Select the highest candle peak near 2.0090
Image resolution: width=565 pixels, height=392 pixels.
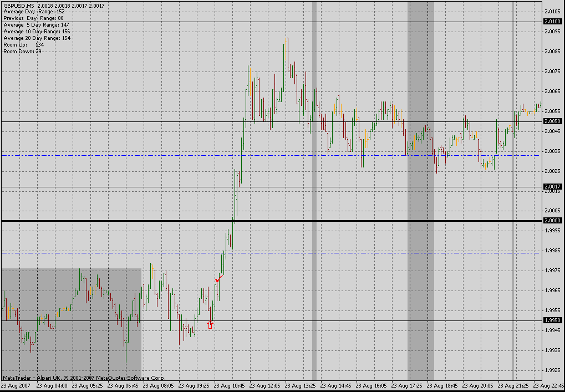point(287,40)
